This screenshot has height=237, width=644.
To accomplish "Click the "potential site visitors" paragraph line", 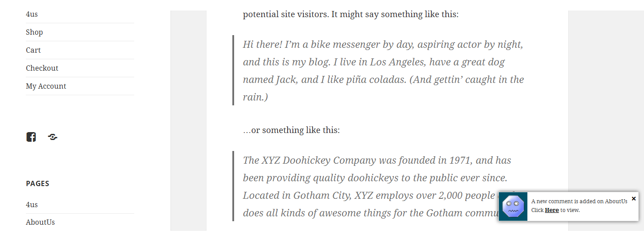I will point(351,14).
